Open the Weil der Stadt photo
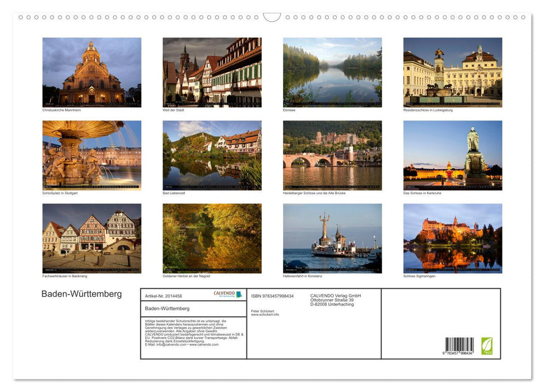544x392 pixels. pos(212,72)
